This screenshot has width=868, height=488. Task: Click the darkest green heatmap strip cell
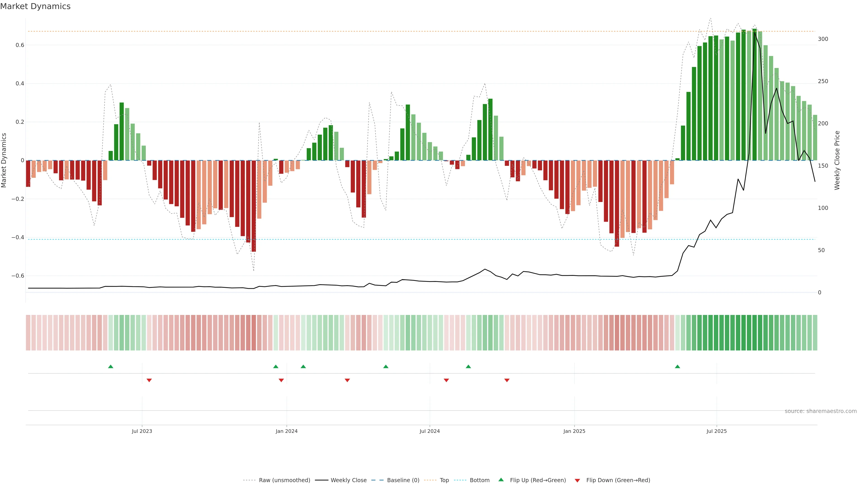pyautogui.click(x=755, y=333)
